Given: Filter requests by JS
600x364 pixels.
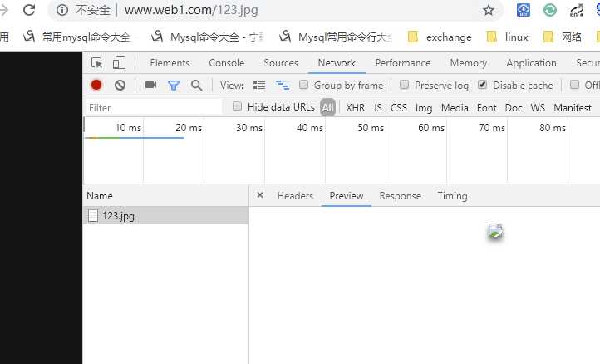Looking at the screenshot, I should click(x=377, y=108).
